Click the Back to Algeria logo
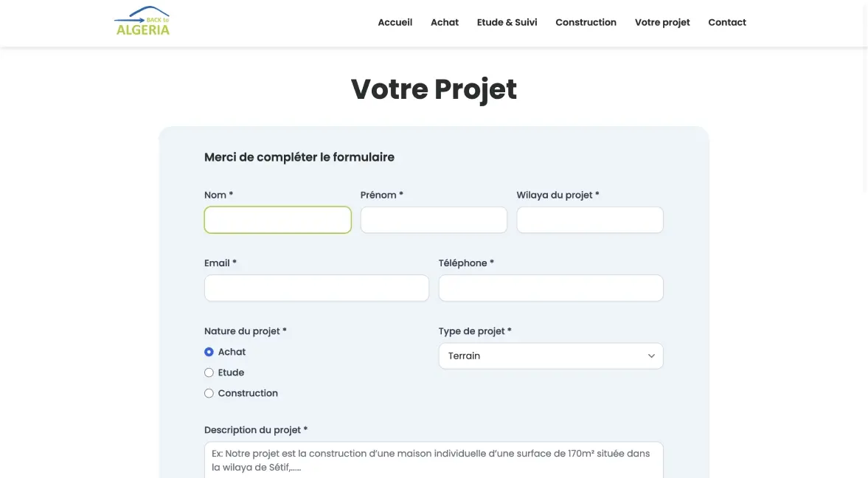This screenshot has width=868, height=478. coord(142,21)
